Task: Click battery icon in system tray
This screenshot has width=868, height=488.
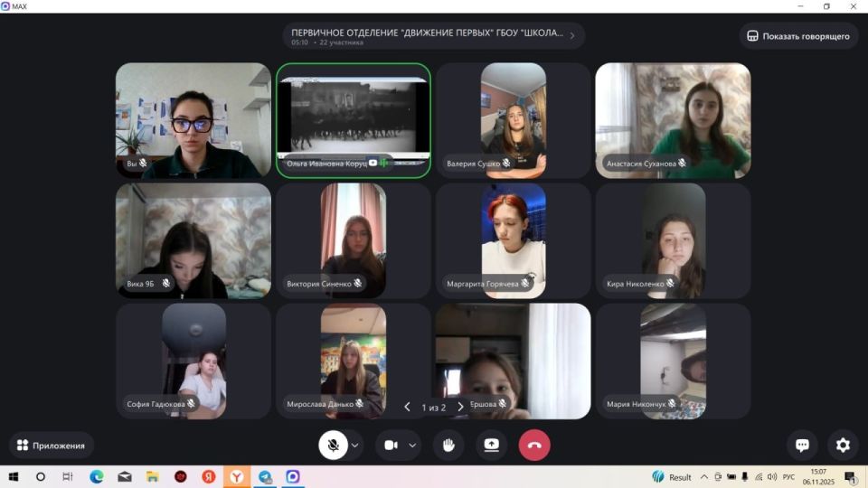Action: 731,476
